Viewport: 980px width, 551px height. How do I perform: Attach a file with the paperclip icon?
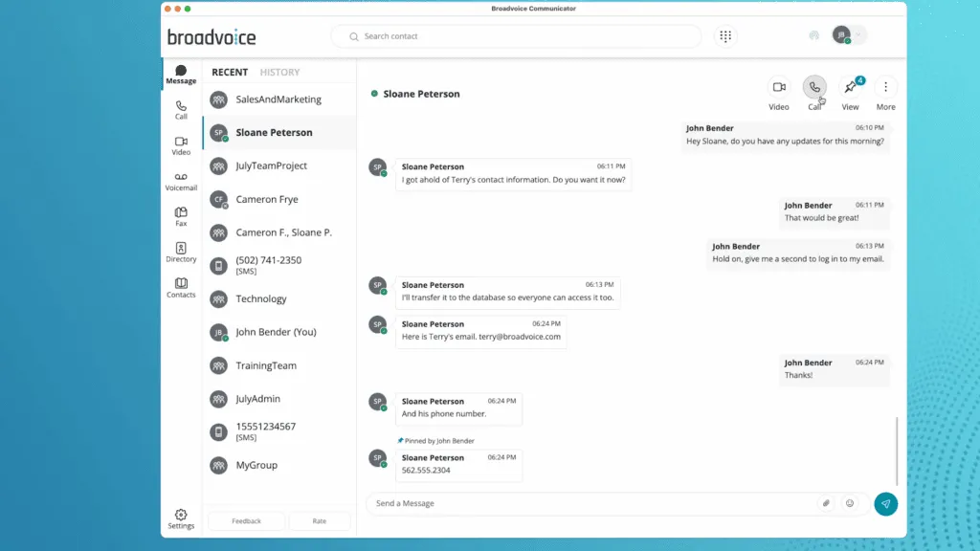tap(826, 503)
